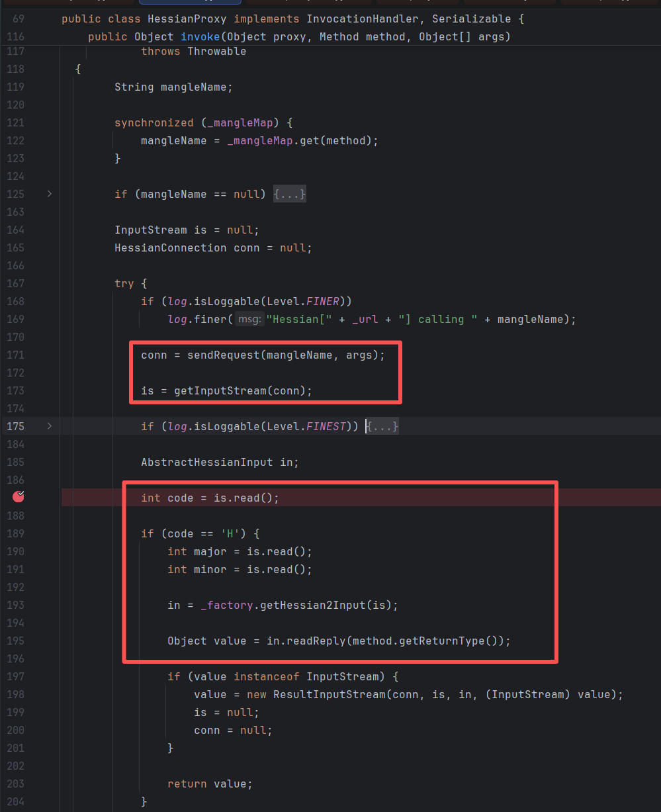The image size is (661, 812).
Task: Click the sticky invoke method signature line
Action: (298, 37)
